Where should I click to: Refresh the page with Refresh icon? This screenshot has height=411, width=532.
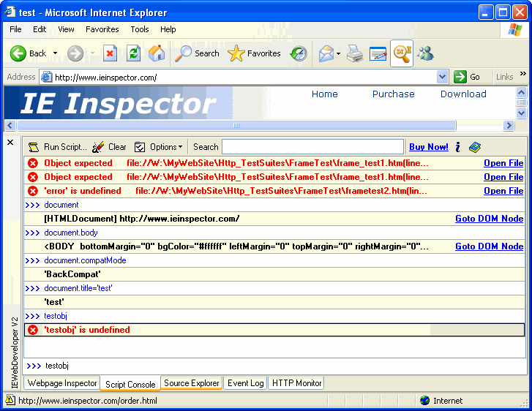(133, 53)
